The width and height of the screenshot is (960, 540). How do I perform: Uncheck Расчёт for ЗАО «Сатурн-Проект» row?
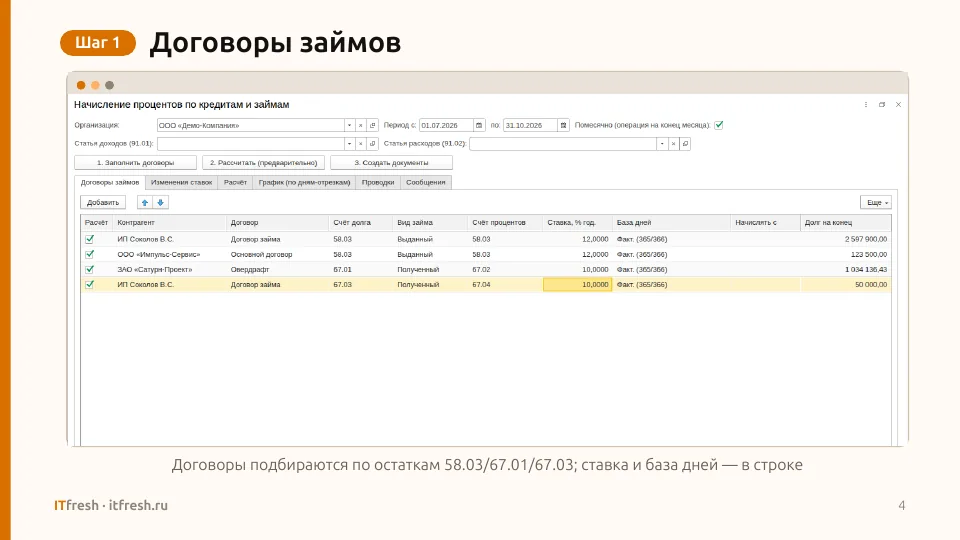tap(90, 269)
